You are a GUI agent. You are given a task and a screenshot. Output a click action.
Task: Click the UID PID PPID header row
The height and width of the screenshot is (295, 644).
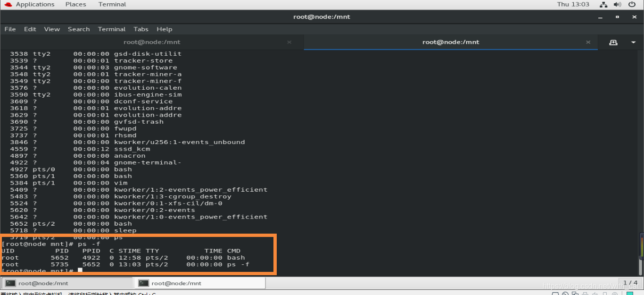coord(121,251)
